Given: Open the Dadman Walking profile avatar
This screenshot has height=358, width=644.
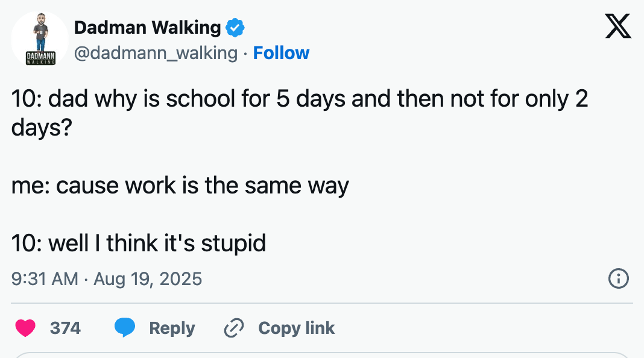Looking at the screenshot, I should pyautogui.click(x=40, y=38).
